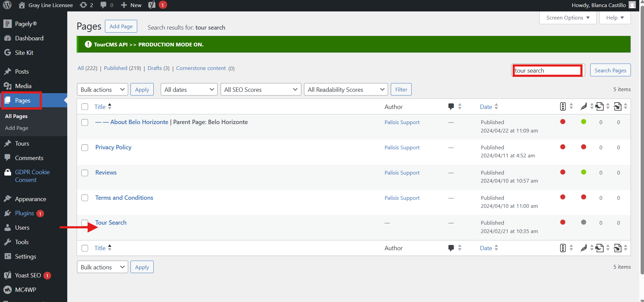This screenshot has height=302, width=644.
Task: Open the Tours menu in sidebar
Action: pos(22,144)
